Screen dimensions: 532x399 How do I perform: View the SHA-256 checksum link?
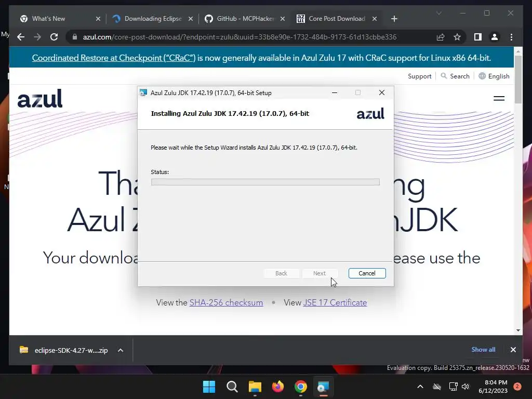point(226,302)
